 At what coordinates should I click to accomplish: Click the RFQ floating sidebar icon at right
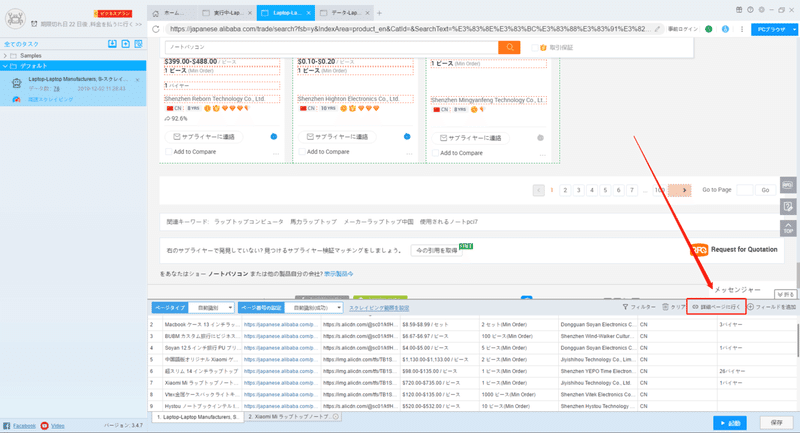click(788, 185)
